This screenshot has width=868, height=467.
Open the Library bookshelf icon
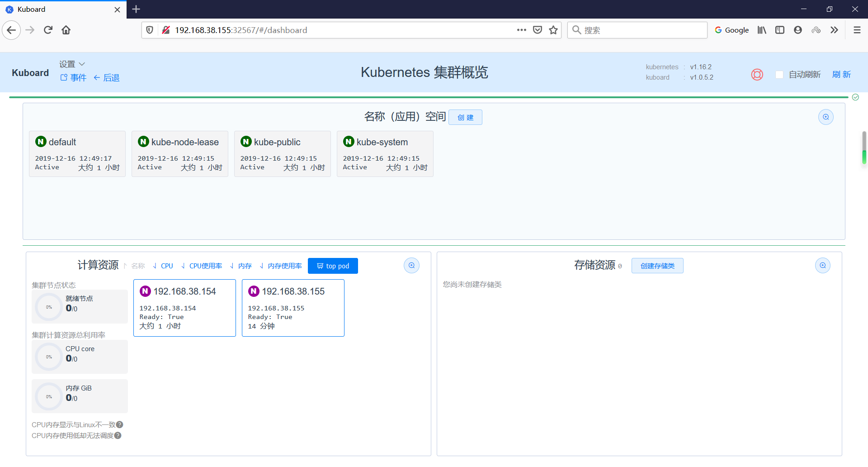762,30
